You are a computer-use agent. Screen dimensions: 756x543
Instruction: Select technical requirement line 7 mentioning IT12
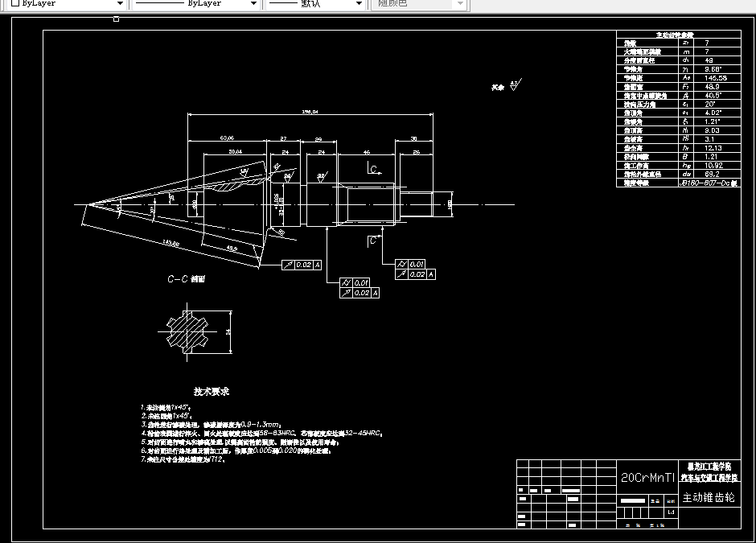pyautogui.click(x=183, y=459)
